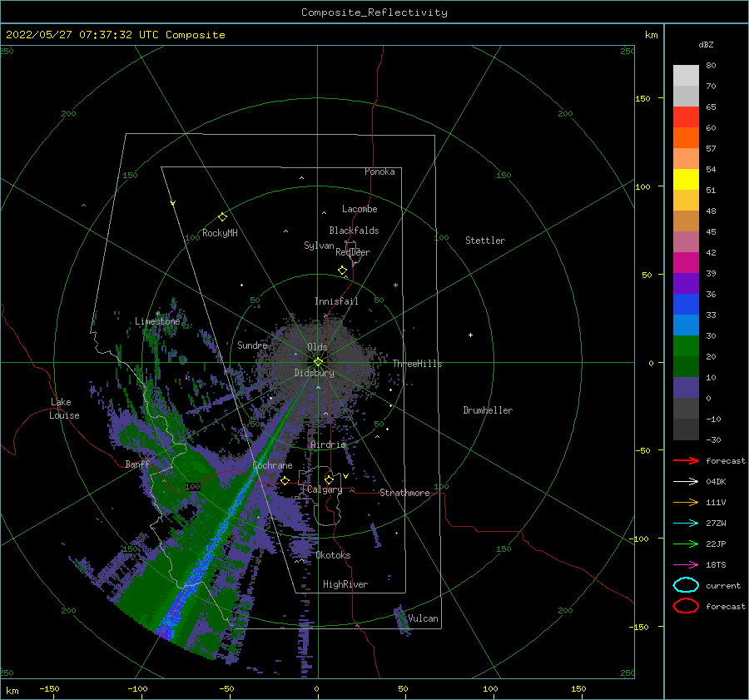Image resolution: width=749 pixels, height=700 pixels.
Task: Click the Calgary city label
Action: [325, 489]
